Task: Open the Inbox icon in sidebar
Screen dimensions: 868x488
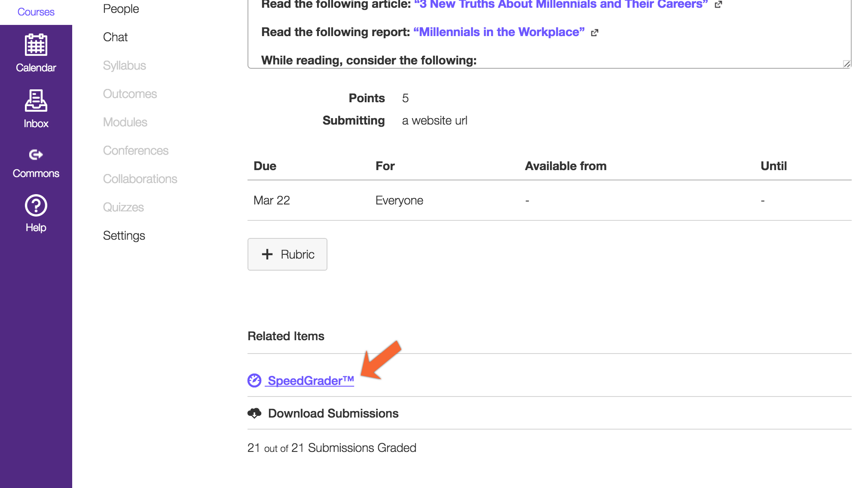Action: click(36, 101)
